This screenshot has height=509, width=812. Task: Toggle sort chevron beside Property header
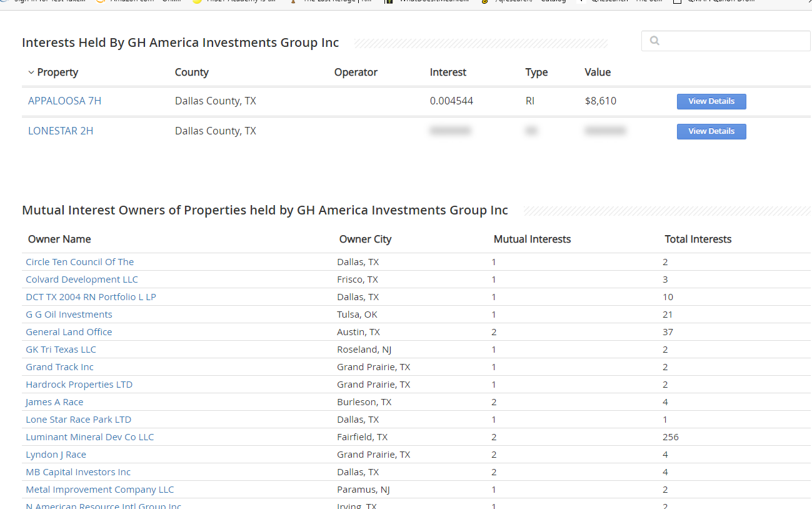[x=31, y=73]
